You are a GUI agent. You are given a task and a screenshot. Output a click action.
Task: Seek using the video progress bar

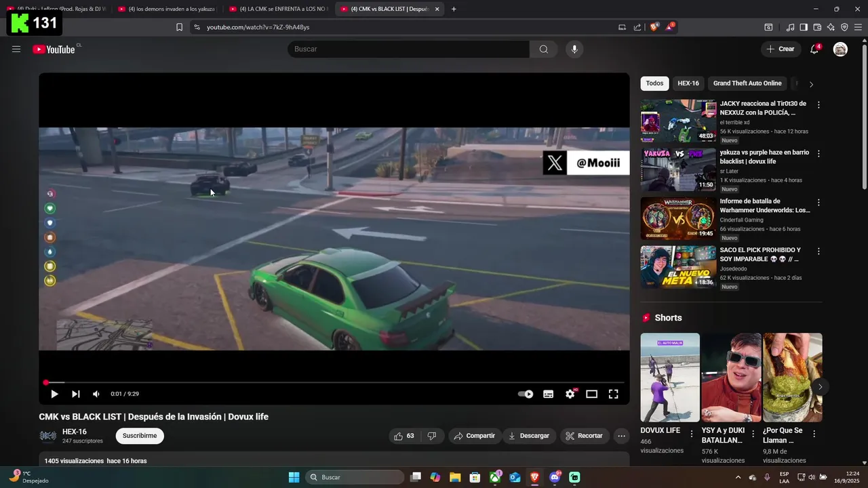click(x=334, y=382)
